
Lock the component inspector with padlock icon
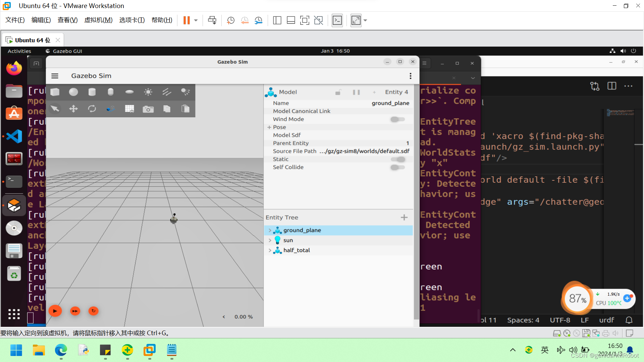coord(338,92)
